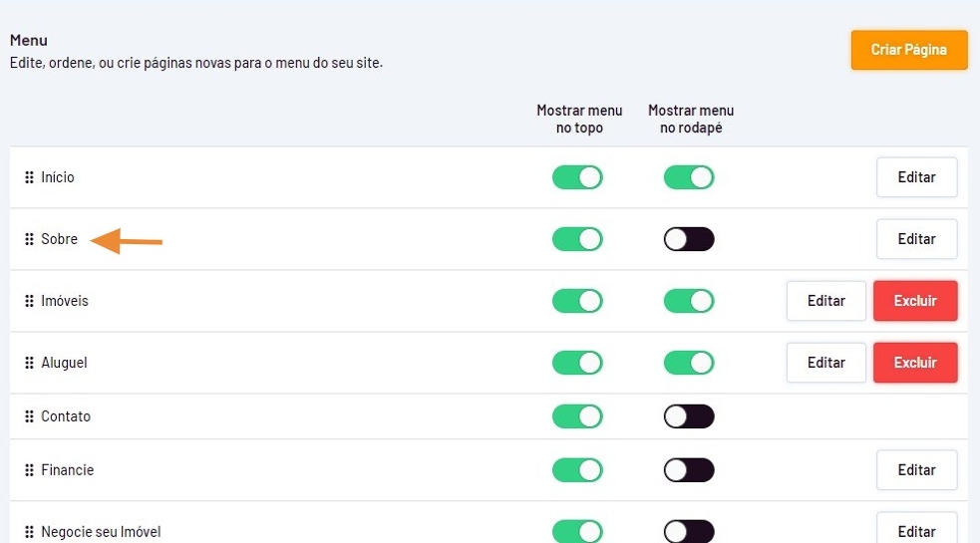Click the drag handle icon beside Imóveis
980x543 pixels.
(x=29, y=301)
